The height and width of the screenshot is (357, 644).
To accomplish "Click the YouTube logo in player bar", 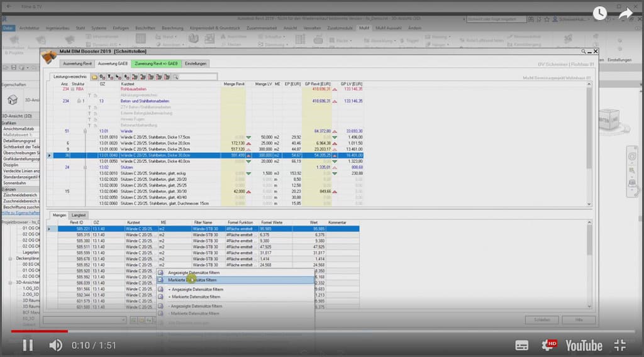I will [x=584, y=344].
